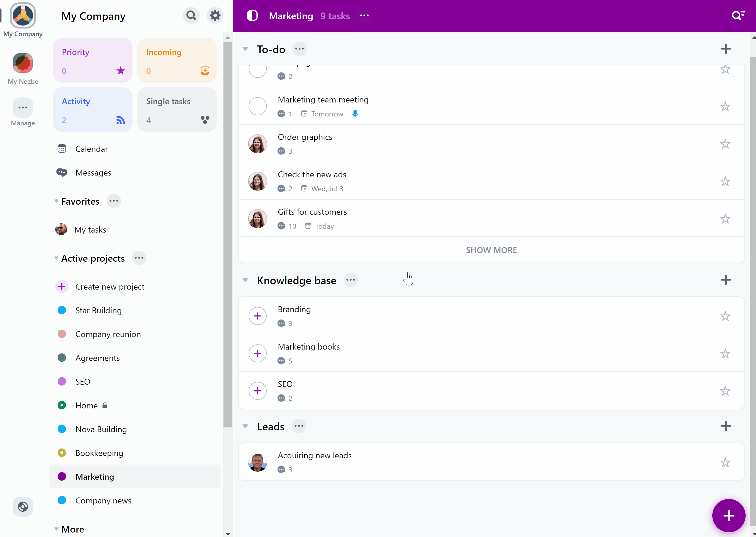This screenshot has width=756, height=537.
Task: Click the calendar icon on Check the new ads
Action: 304,188
